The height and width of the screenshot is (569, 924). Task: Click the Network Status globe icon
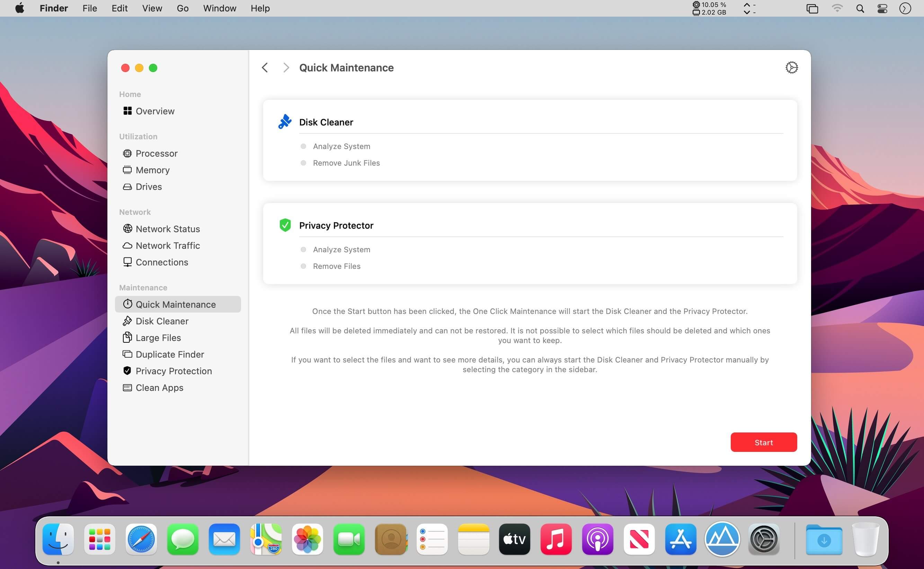click(x=127, y=229)
